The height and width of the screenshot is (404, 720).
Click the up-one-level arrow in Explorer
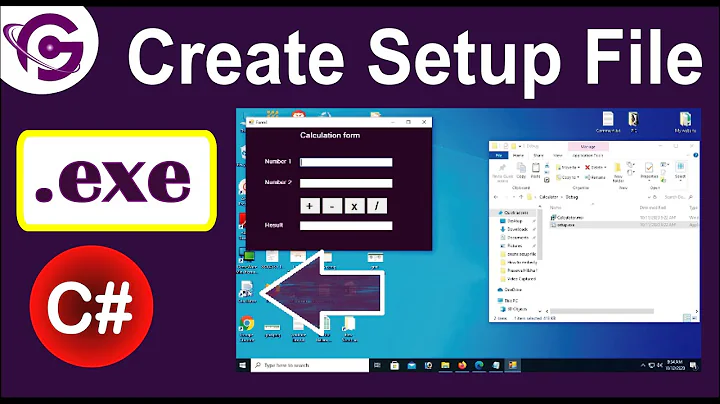(x=521, y=197)
